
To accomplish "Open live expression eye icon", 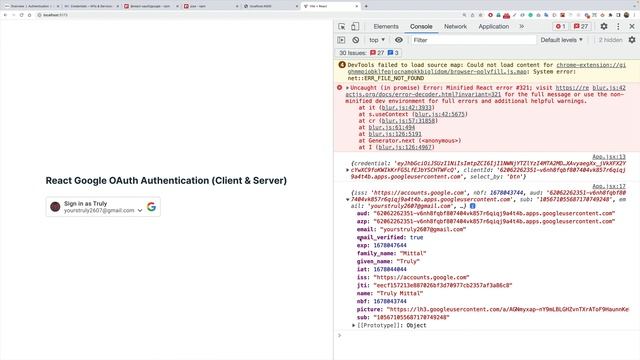I will point(398,40).
